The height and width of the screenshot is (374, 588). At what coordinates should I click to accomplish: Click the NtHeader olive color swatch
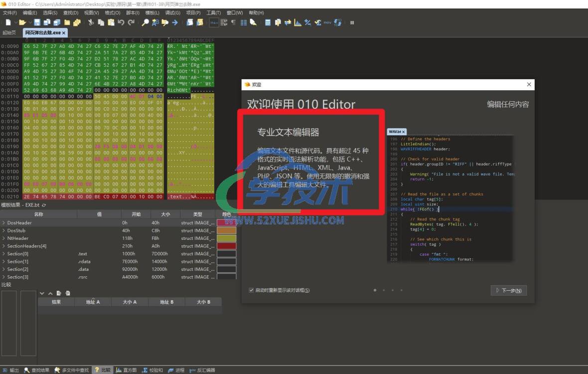tap(227, 238)
